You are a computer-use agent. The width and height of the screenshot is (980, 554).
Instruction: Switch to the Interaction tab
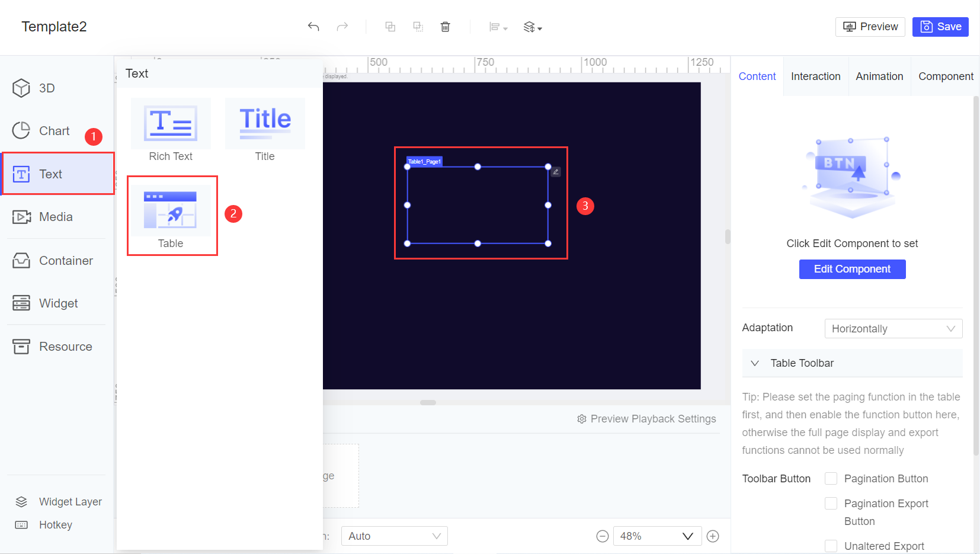[816, 76]
